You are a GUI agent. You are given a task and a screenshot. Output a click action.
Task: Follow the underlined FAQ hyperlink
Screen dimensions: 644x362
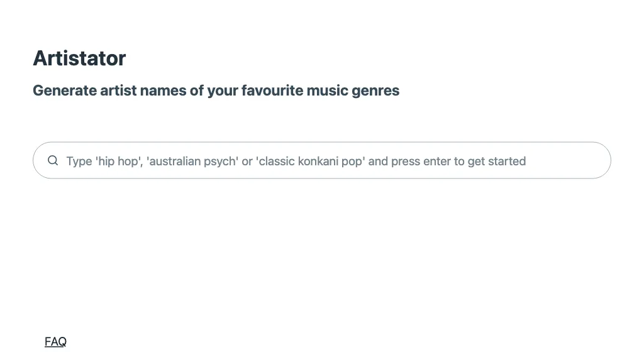point(55,341)
